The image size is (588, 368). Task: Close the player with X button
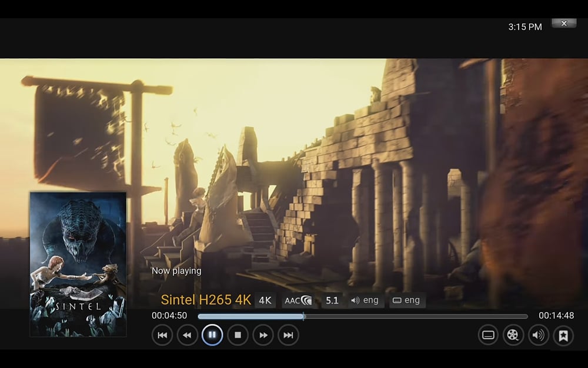(564, 24)
